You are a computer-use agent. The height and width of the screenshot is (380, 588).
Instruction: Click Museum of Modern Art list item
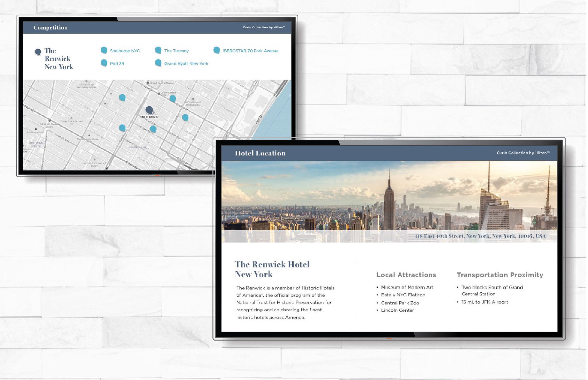(x=407, y=287)
